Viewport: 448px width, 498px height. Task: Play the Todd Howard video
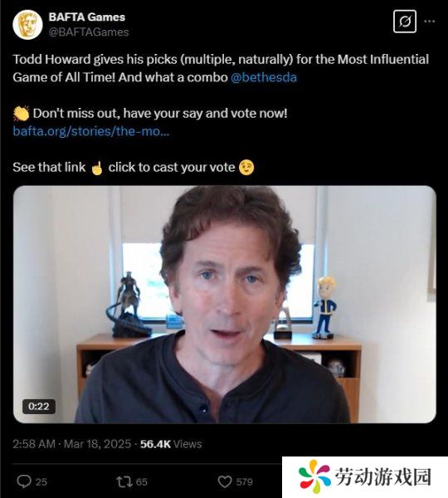[225, 305]
